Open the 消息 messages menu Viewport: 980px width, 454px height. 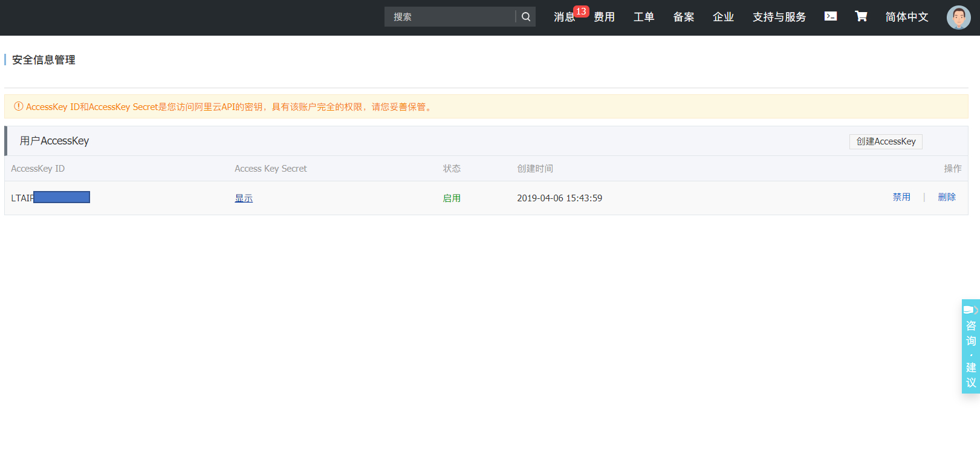click(563, 18)
